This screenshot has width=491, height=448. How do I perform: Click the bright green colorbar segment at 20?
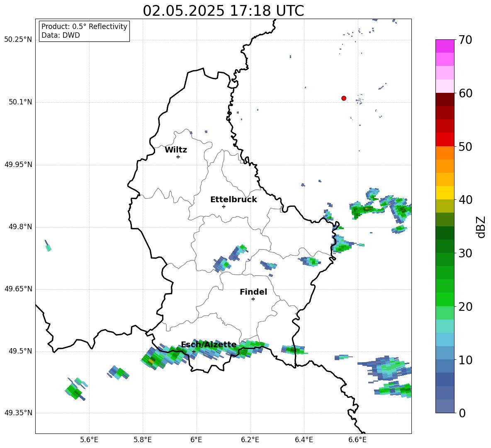coord(445,299)
